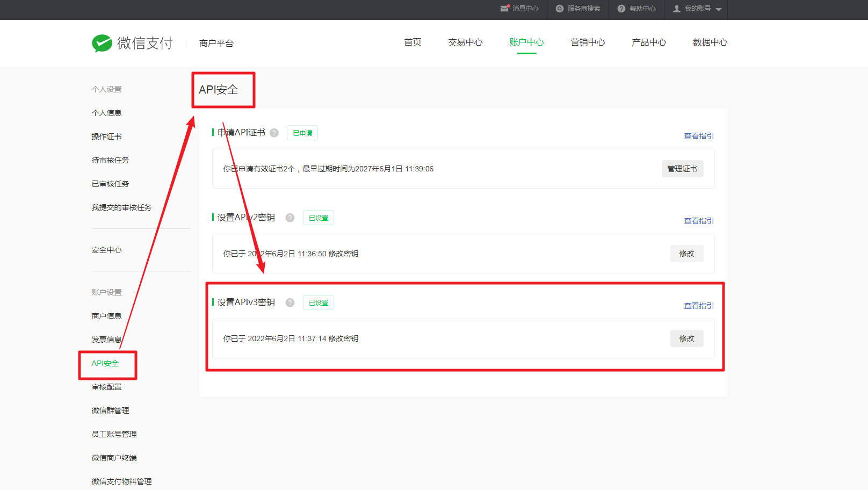Click 商户平台 text in header
This screenshot has width=868, height=490.
216,44
